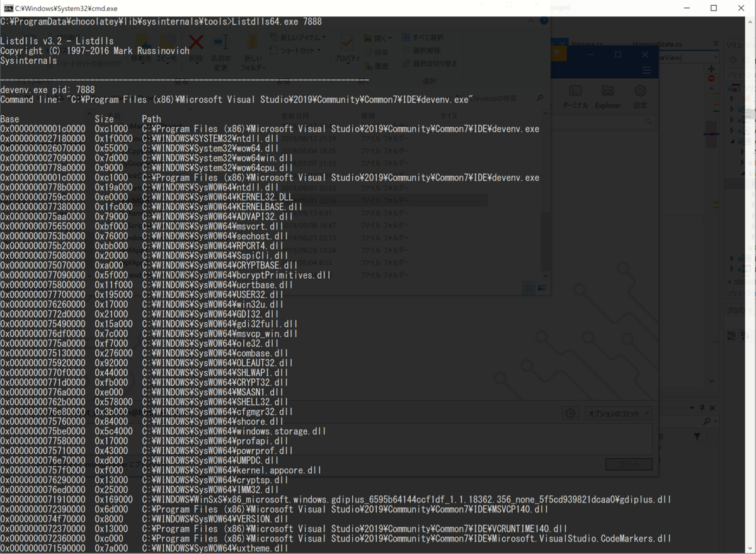The width and height of the screenshot is (756, 554).
Task: Sort by 更新日時 column header in Explorer
Action: [295, 116]
